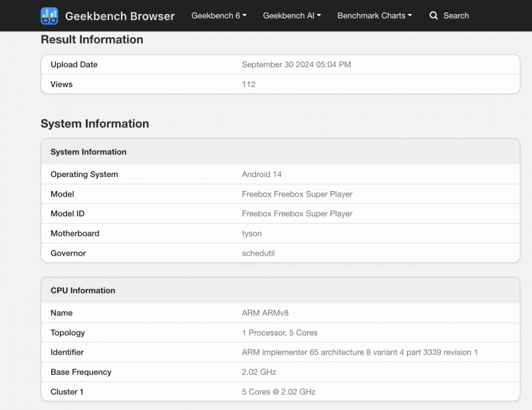Viewport: 532px width, 410px height.
Task: Click the Views count 112
Action: (249, 85)
